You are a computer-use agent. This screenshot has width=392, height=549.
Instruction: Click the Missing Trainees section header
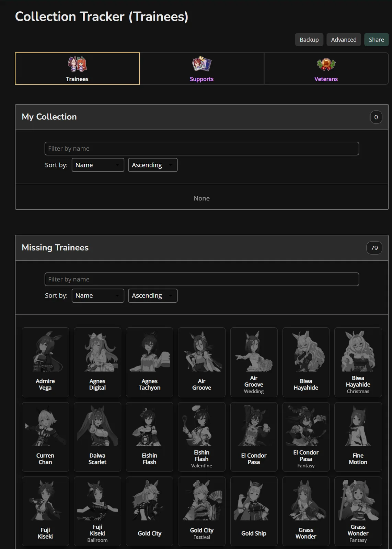click(202, 248)
